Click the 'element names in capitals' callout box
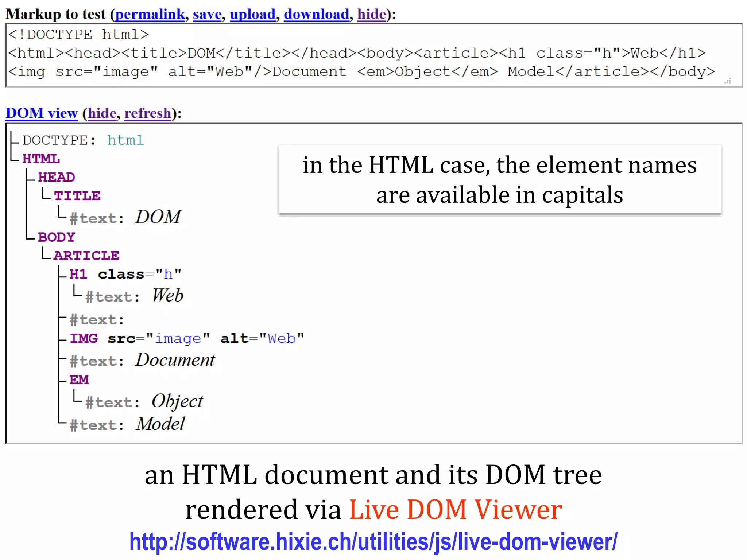Viewport: 747px width, 560px height. (500, 179)
